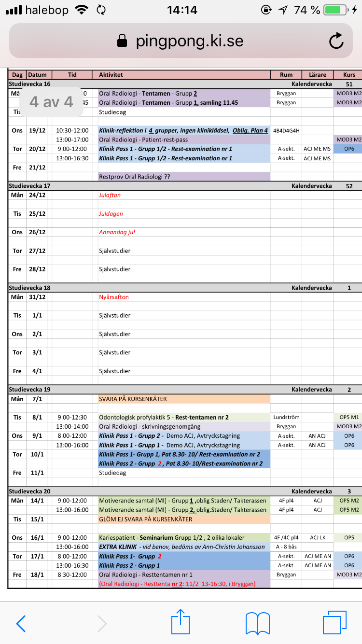The height and width of the screenshot is (644, 362).
Task: Tap the '4F /4C pl4' room cell
Action: tap(286, 538)
